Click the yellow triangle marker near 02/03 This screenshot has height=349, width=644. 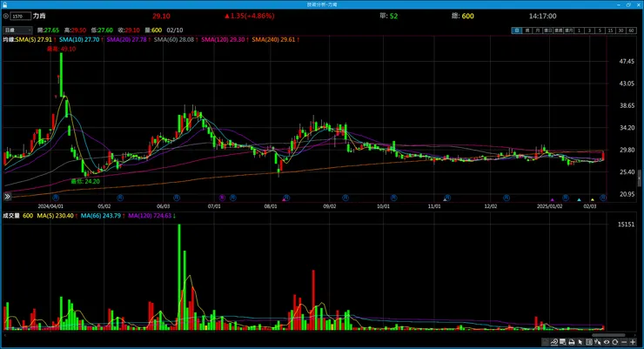click(x=593, y=199)
